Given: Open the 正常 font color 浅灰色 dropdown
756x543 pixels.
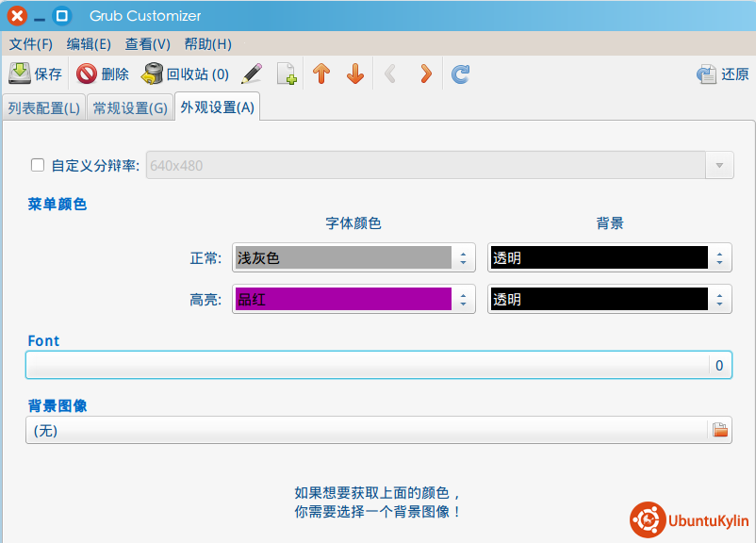Looking at the screenshot, I should (x=353, y=257).
